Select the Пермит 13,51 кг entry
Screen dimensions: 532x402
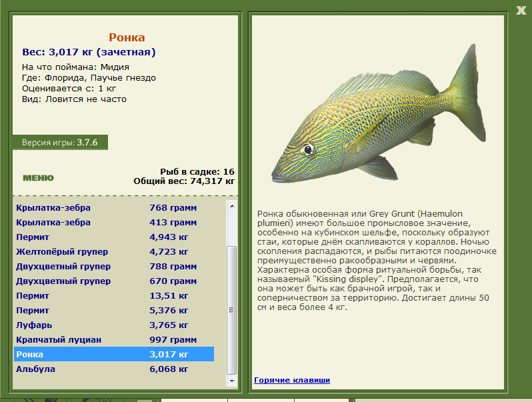114,295
